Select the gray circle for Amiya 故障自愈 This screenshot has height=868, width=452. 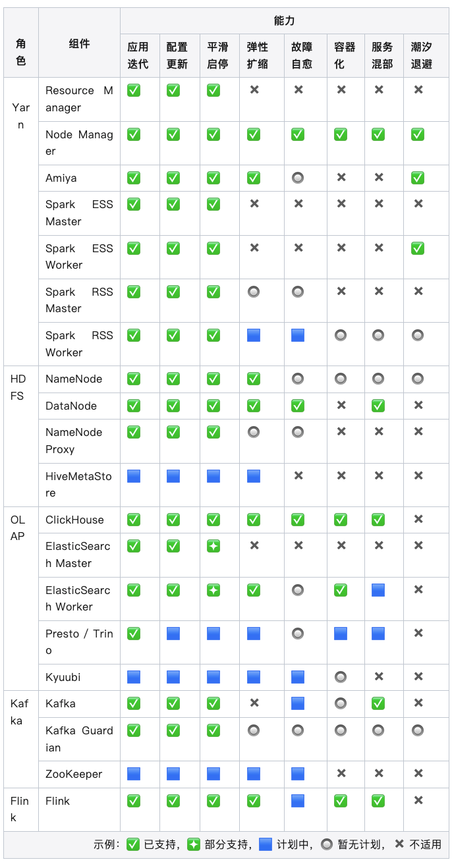(x=298, y=178)
